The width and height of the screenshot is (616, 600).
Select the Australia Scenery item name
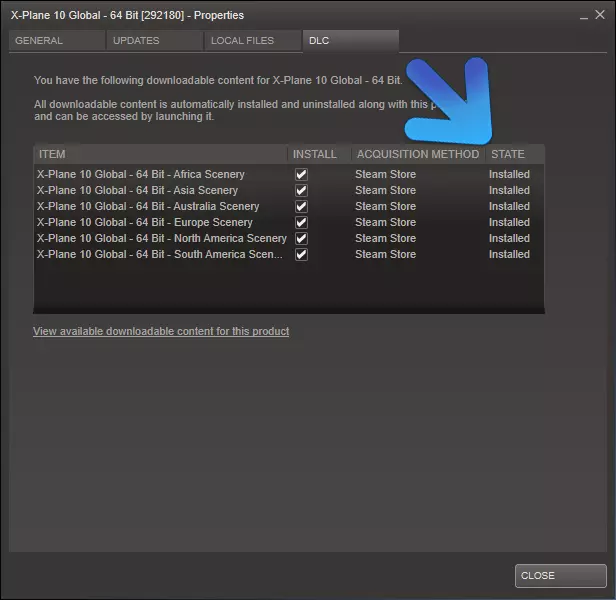point(148,206)
